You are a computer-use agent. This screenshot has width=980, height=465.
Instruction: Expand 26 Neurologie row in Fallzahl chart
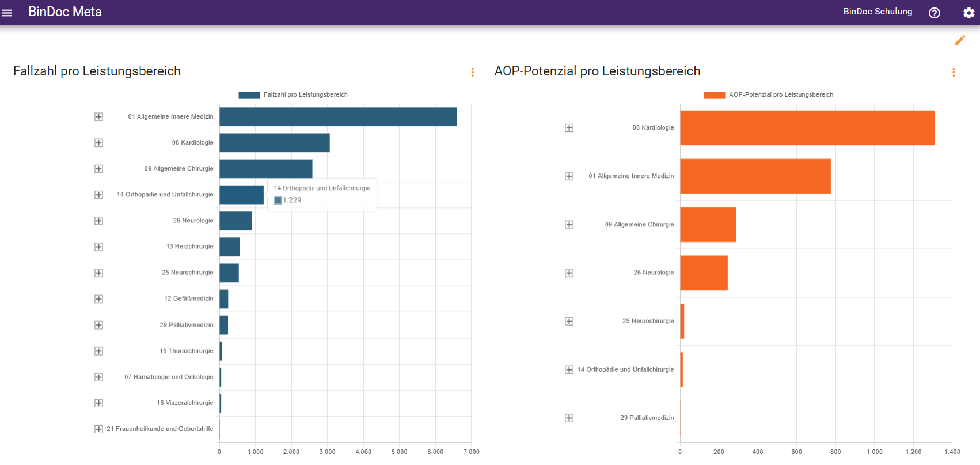click(99, 221)
